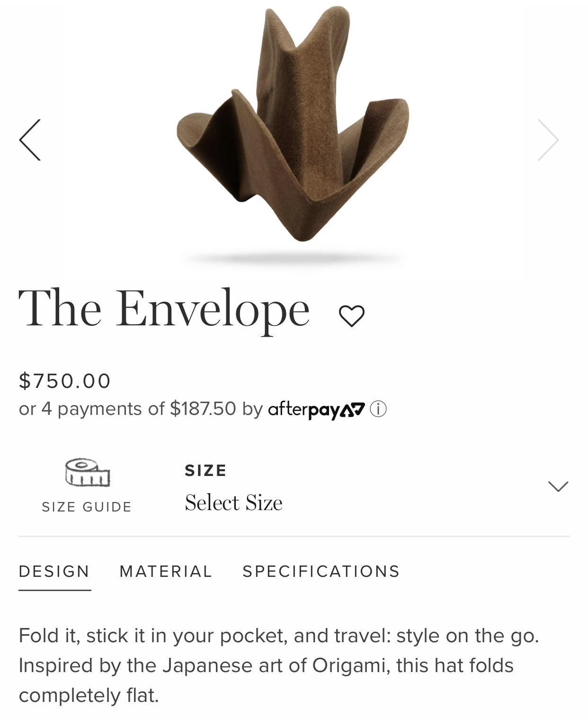Screen dimensions: 588x718
Task: Click the $750.00 price
Action: [65, 381]
